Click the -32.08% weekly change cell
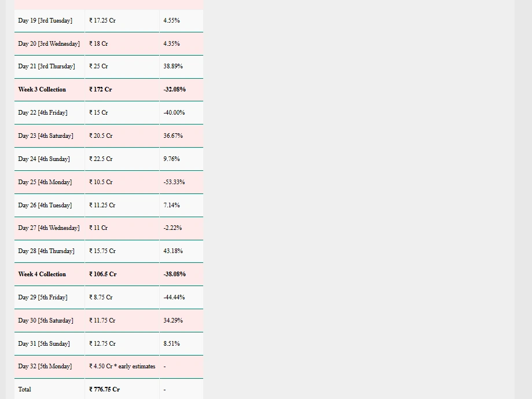The width and height of the screenshot is (532, 399). click(174, 90)
